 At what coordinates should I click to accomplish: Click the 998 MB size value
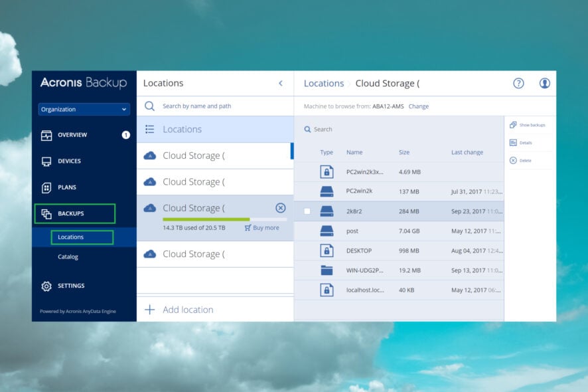tap(409, 251)
